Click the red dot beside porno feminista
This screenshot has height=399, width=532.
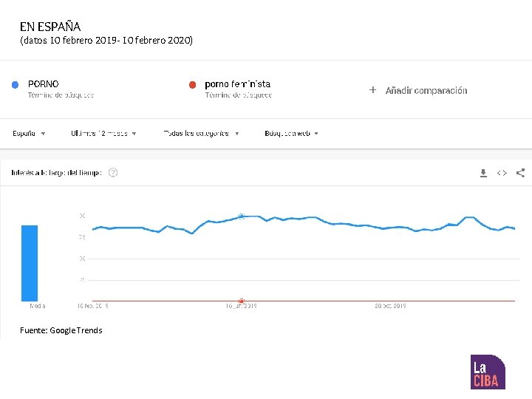[192, 85]
